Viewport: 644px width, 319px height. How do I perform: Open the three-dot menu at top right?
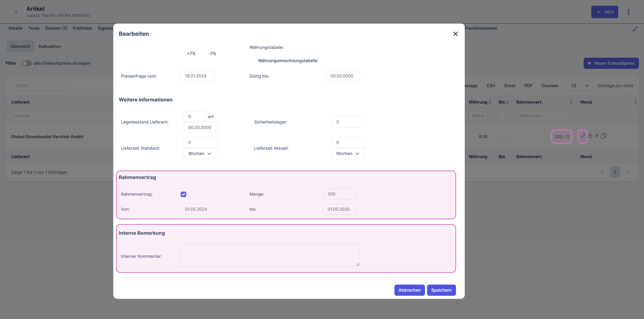(x=628, y=12)
